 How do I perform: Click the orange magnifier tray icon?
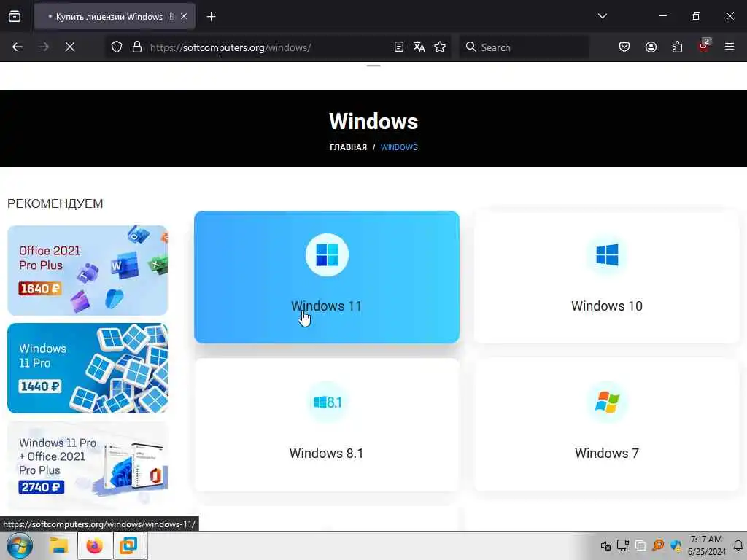pyautogui.click(x=658, y=545)
